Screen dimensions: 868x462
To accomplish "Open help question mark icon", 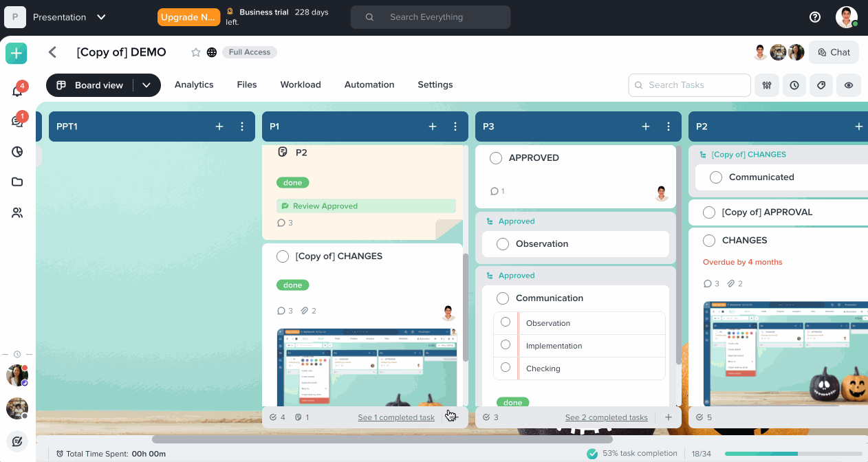I will tap(815, 17).
